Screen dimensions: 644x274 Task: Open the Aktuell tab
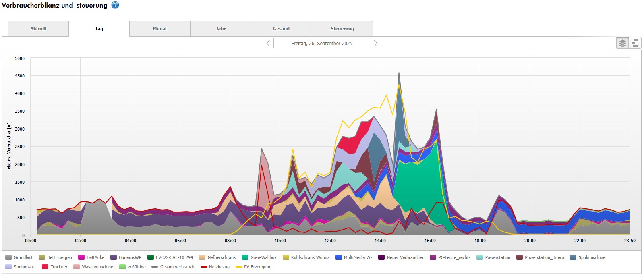click(38, 29)
